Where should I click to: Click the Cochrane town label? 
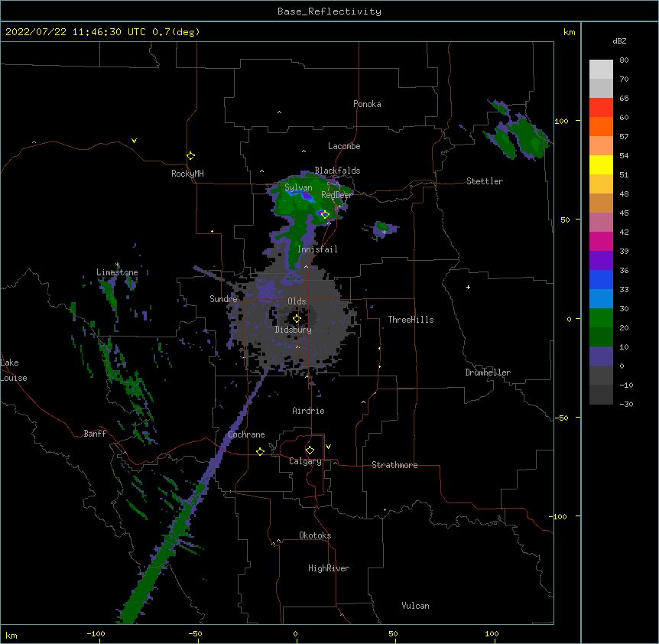[x=246, y=434]
